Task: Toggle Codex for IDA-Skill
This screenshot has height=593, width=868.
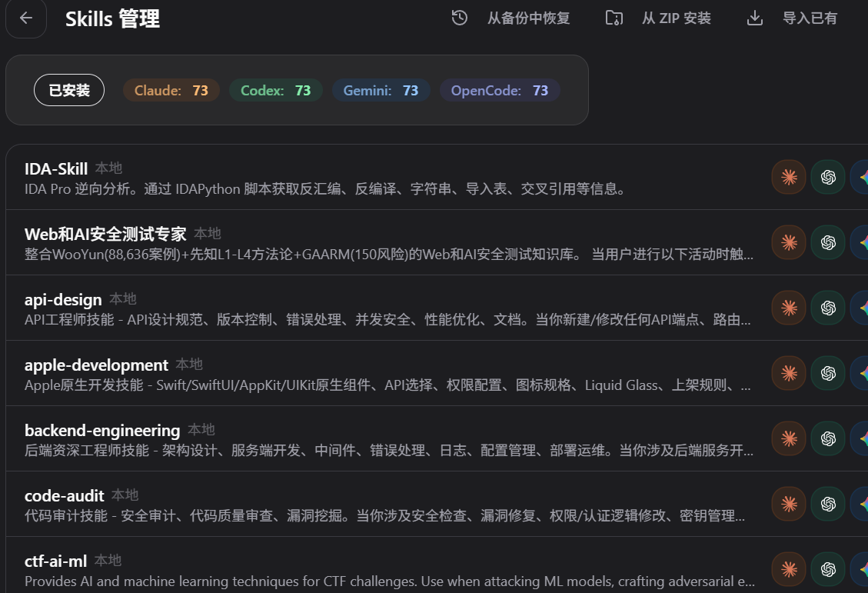Action: (x=828, y=177)
